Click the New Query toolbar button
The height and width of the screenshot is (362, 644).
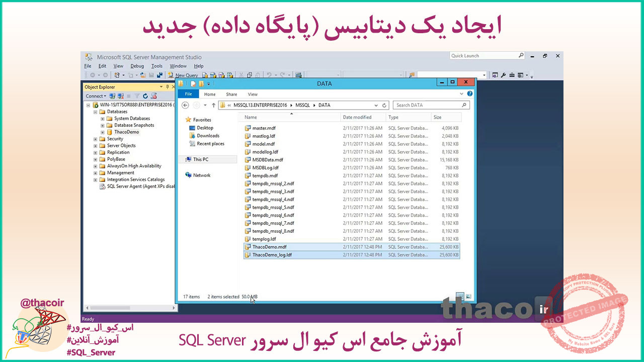pos(183,75)
